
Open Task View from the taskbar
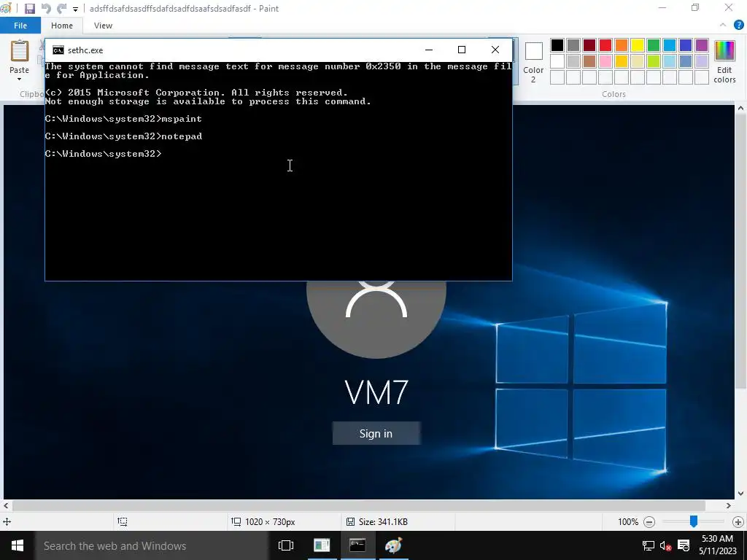286,545
